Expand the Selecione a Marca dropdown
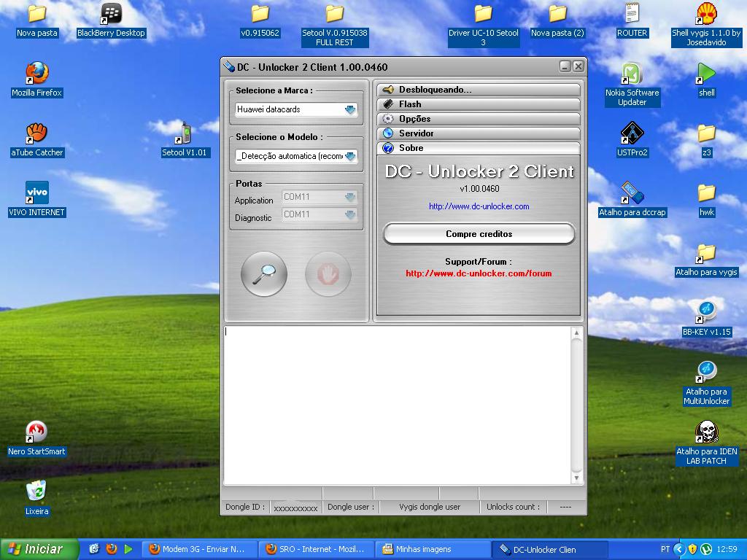 350,109
